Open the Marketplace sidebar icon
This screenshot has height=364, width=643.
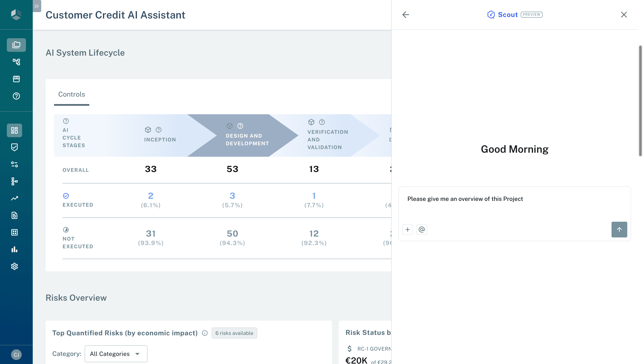(16, 79)
